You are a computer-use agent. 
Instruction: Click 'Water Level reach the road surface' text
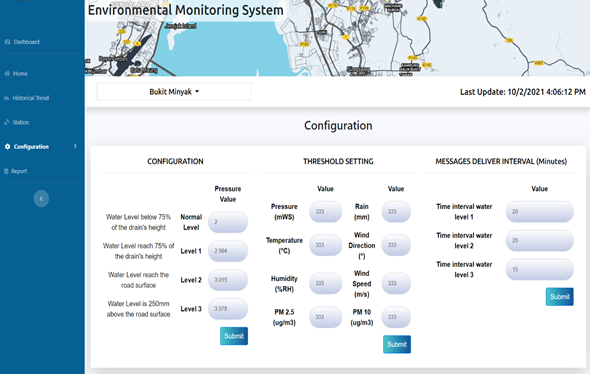click(x=138, y=280)
